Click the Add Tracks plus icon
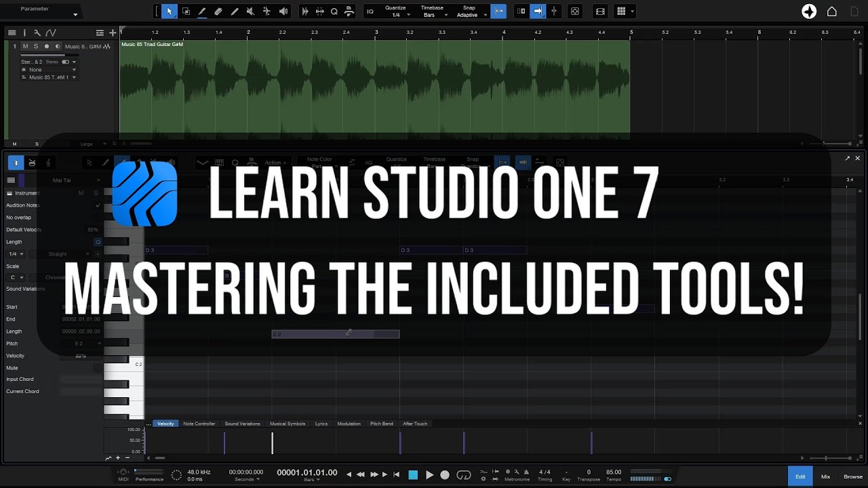The height and width of the screenshot is (488, 868). (113, 33)
